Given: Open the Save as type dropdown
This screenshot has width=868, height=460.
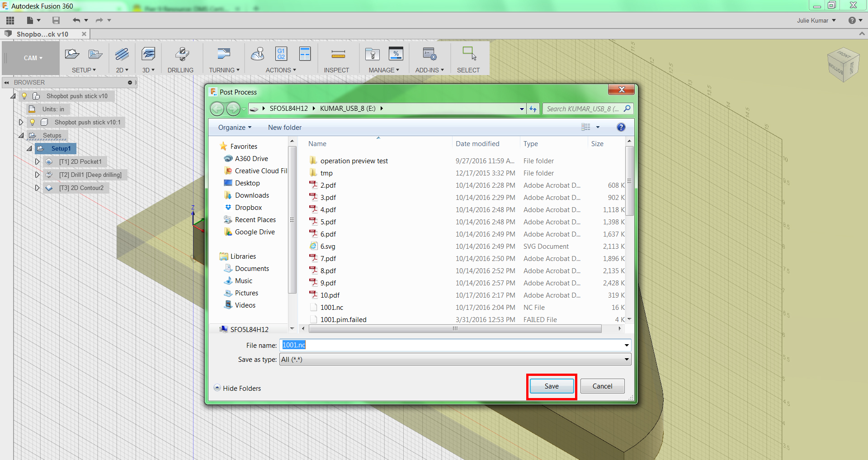Looking at the screenshot, I should tap(455, 360).
